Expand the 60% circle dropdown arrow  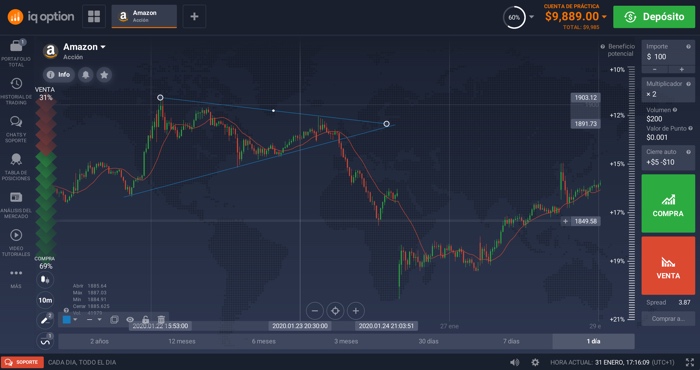coord(531,17)
